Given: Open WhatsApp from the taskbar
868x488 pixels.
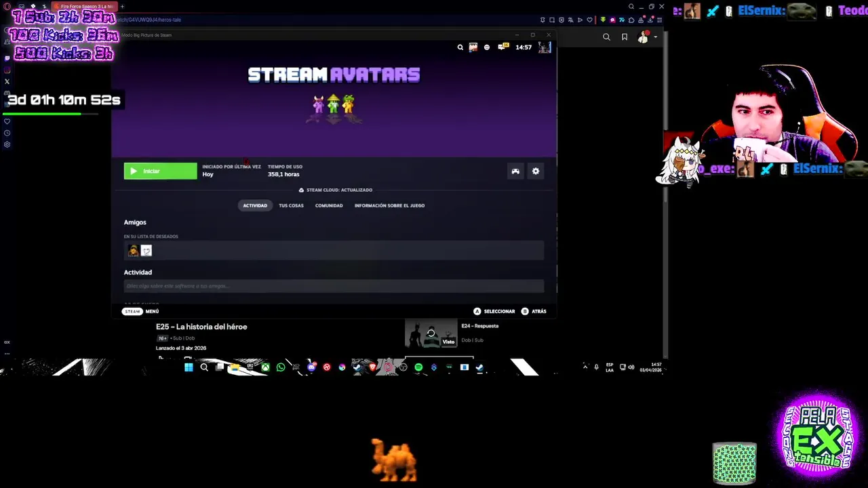Looking at the screenshot, I should click(x=281, y=367).
